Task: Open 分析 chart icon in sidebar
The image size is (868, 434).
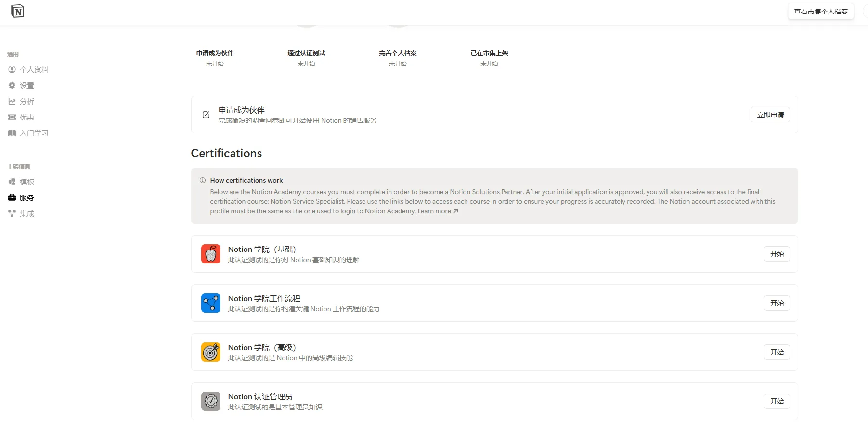Action: [12, 101]
